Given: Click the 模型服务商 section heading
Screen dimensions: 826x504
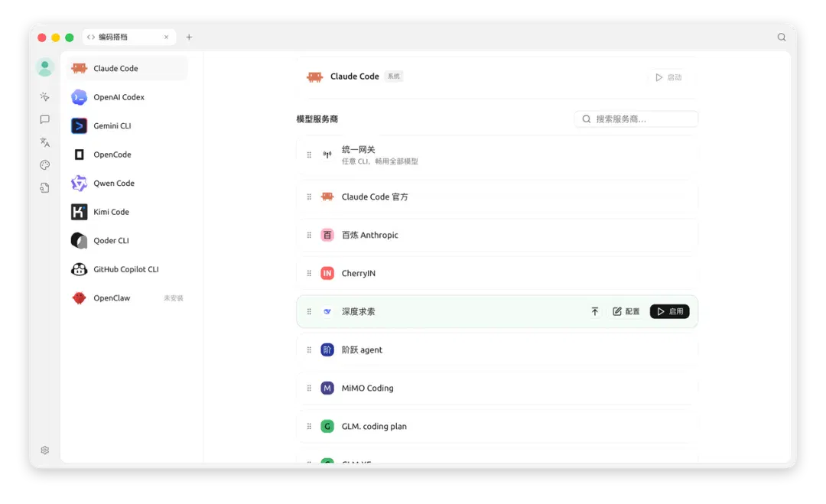Looking at the screenshot, I should pyautogui.click(x=317, y=119).
